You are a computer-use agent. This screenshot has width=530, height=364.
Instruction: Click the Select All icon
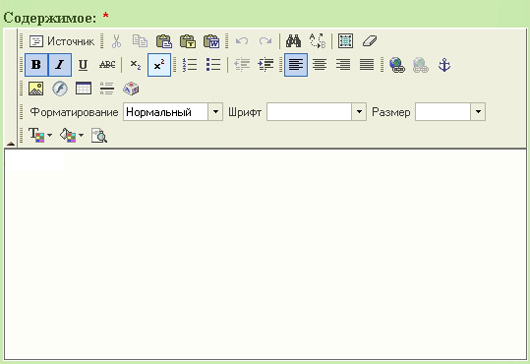(x=345, y=41)
